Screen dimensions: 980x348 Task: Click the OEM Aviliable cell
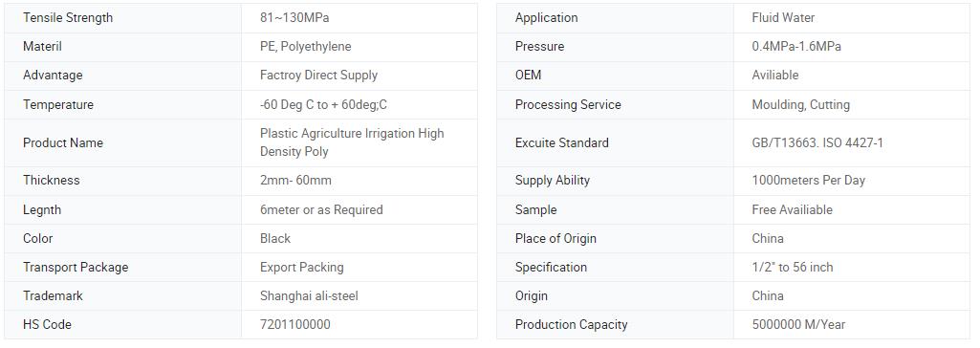coord(852,75)
